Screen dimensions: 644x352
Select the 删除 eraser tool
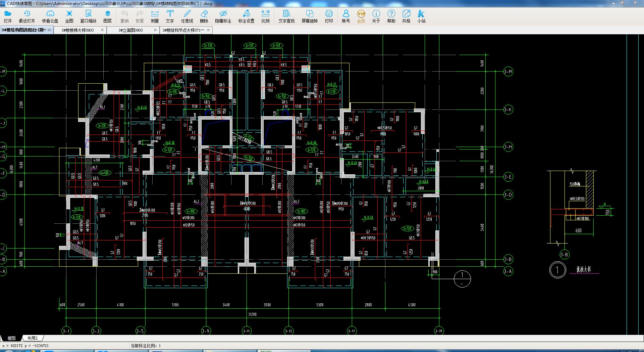coord(204,16)
